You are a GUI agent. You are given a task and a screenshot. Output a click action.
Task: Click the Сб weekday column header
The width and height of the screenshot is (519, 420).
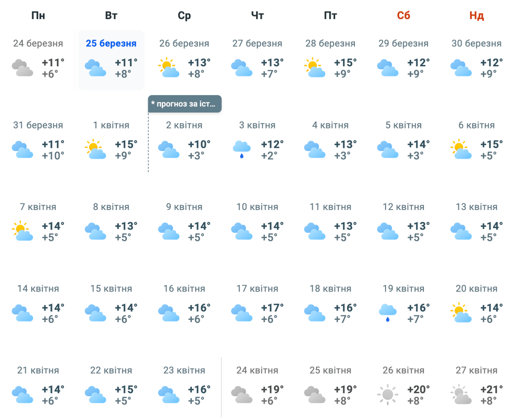[x=404, y=16]
